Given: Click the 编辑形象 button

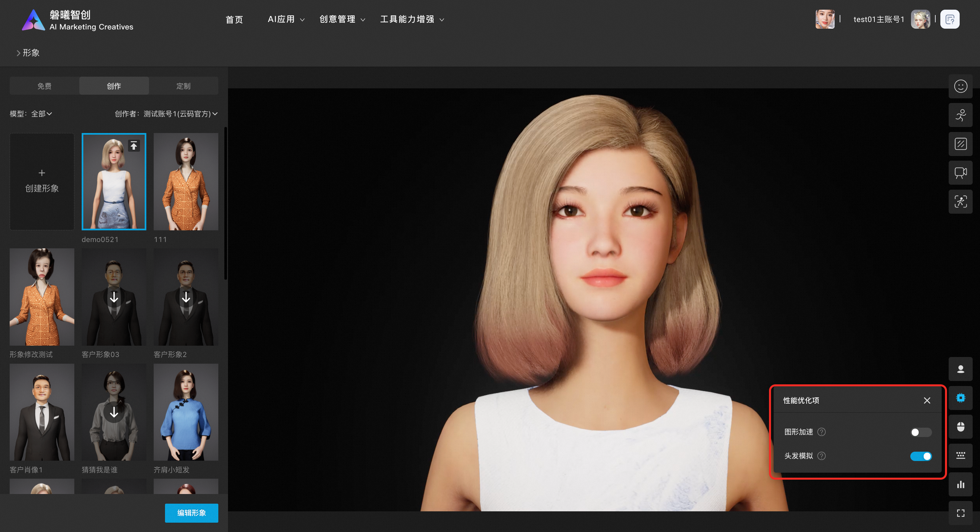Looking at the screenshot, I should click(191, 513).
